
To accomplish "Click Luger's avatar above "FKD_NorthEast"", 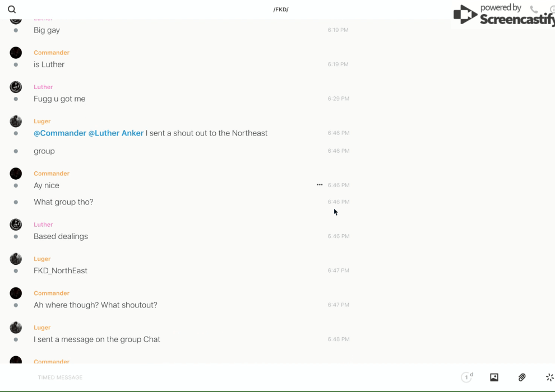I will [16, 259].
